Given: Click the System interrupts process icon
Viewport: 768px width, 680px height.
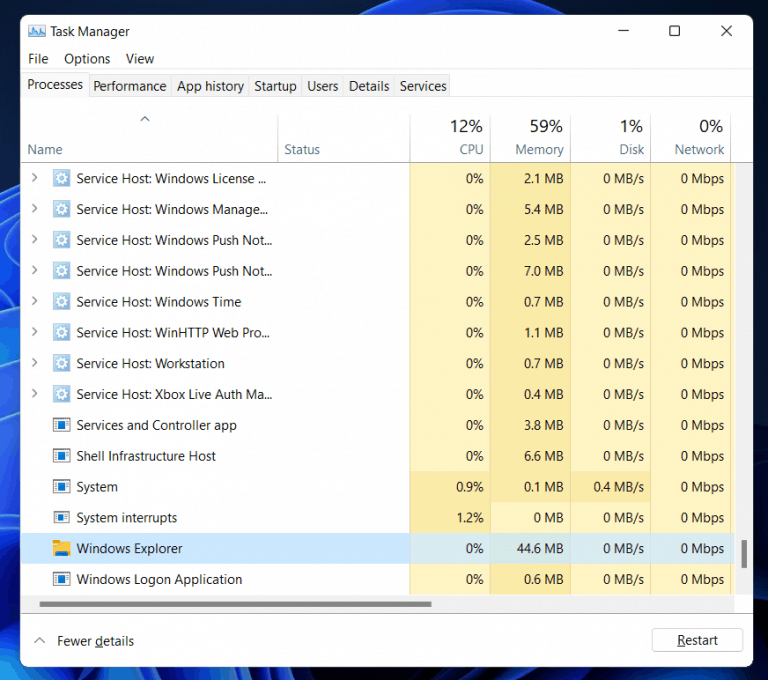Looking at the screenshot, I should click(62, 518).
